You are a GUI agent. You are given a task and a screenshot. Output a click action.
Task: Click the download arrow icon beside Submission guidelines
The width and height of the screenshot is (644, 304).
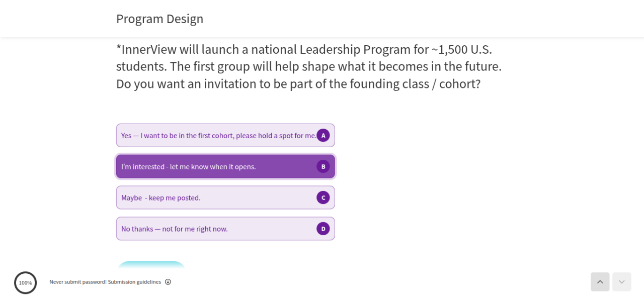pos(168,282)
